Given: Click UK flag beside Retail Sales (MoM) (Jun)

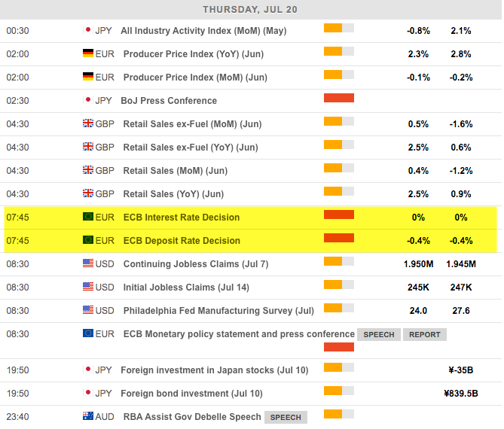Looking at the screenshot, I should pos(87,170).
